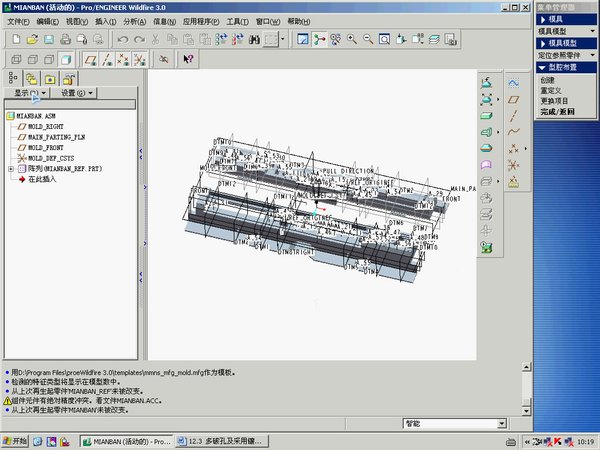Click the context help pointer icon
The image size is (600, 450).
pyautogui.click(x=190, y=59)
